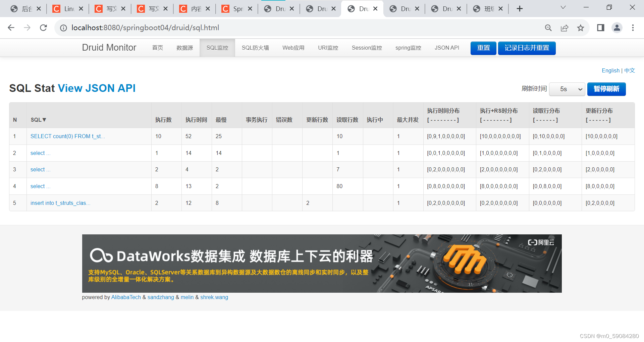The height and width of the screenshot is (342, 644).
Task: Click the 记录日志并重置 button
Action: click(x=526, y=48)
